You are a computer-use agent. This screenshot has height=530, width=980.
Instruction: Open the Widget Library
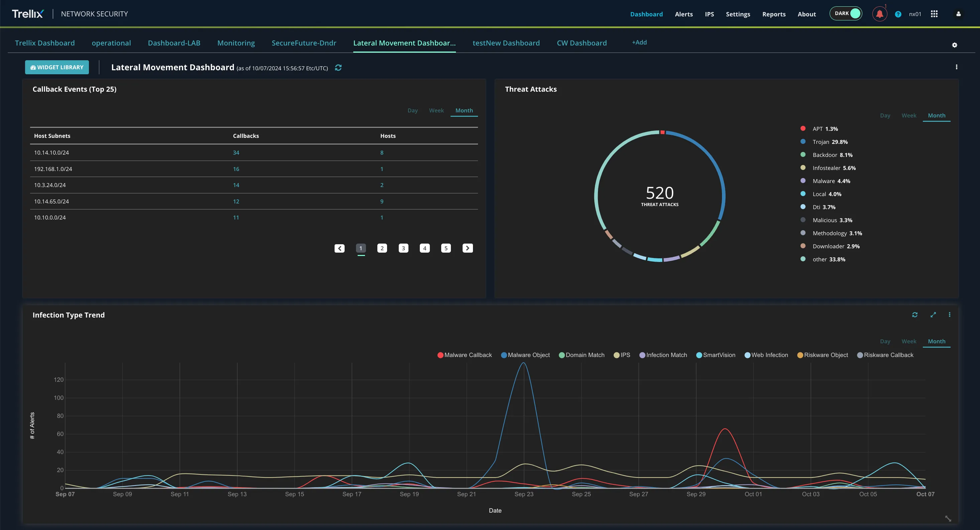click(57, 67)
